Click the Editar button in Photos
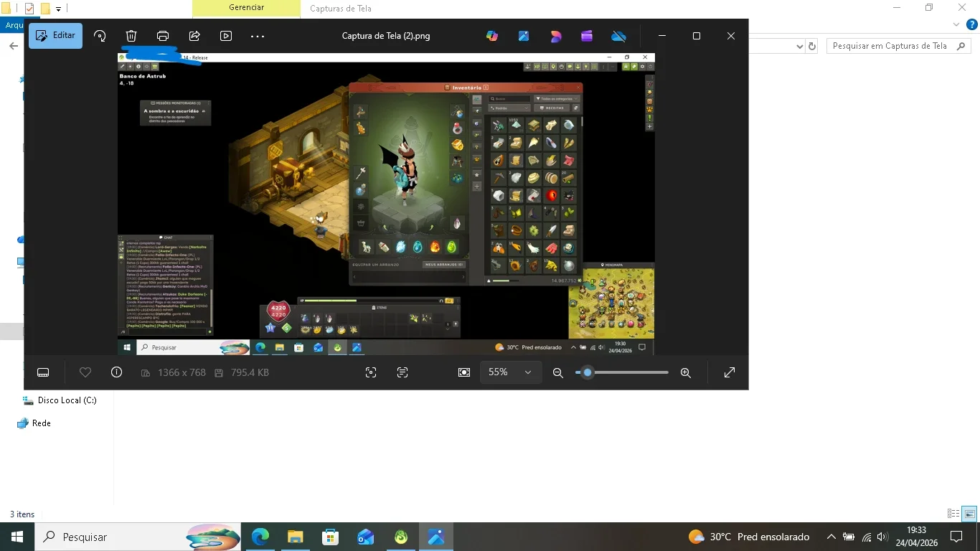Image resolution: width=980 pixels, height=551 pixels. pyautogui.click(x=55, y=36)
